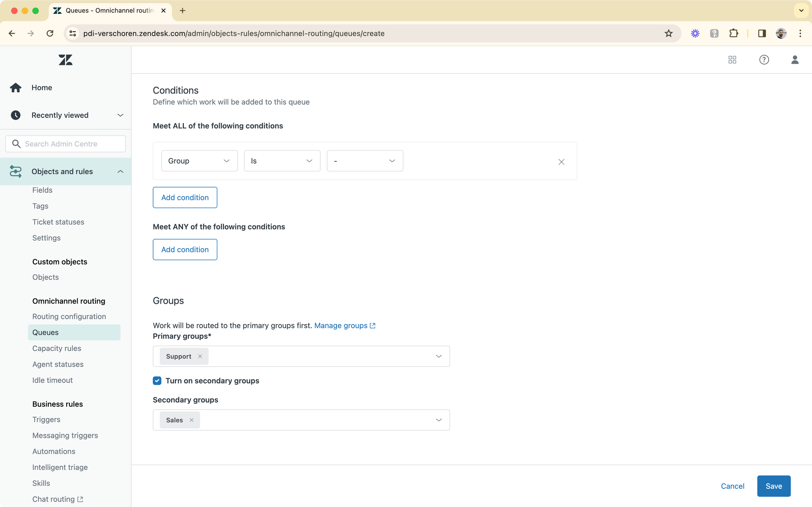The width and height of the screenshot is (812, 507).
Task: Open the Is operator dropdown
Action: 282,161
